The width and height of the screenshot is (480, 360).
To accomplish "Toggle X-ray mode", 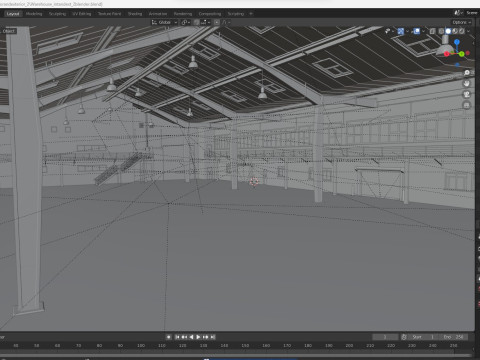I will click(x=433, y=31).
